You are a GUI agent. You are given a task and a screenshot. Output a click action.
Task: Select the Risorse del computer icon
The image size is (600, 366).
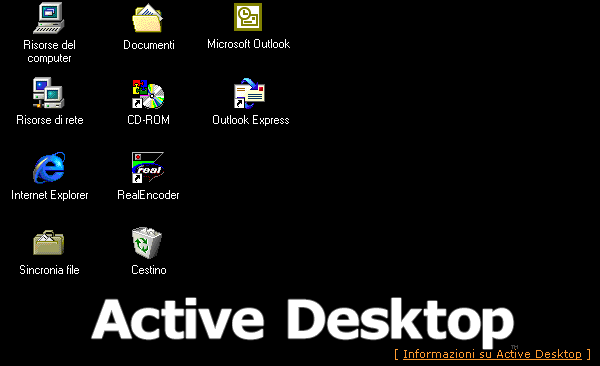pos(49,18)
